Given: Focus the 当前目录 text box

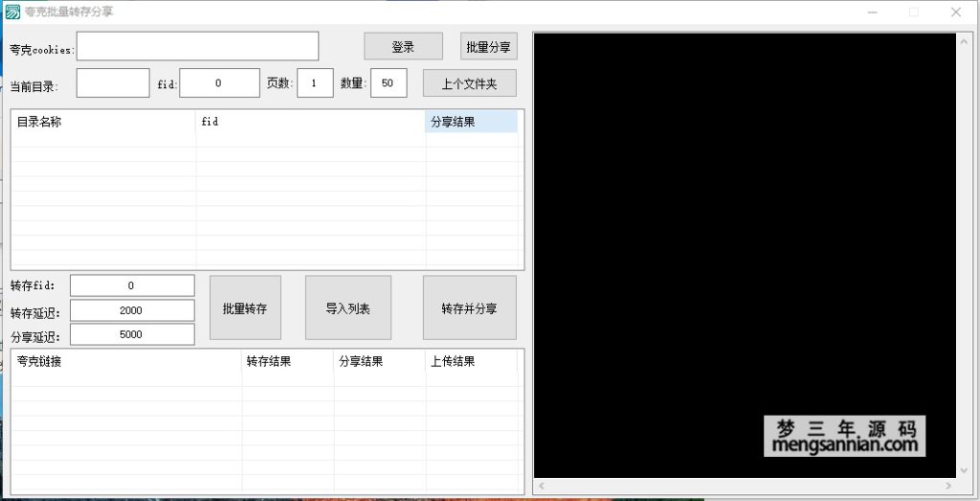Looking at the screenshot, I should click(x=113, y=83).
